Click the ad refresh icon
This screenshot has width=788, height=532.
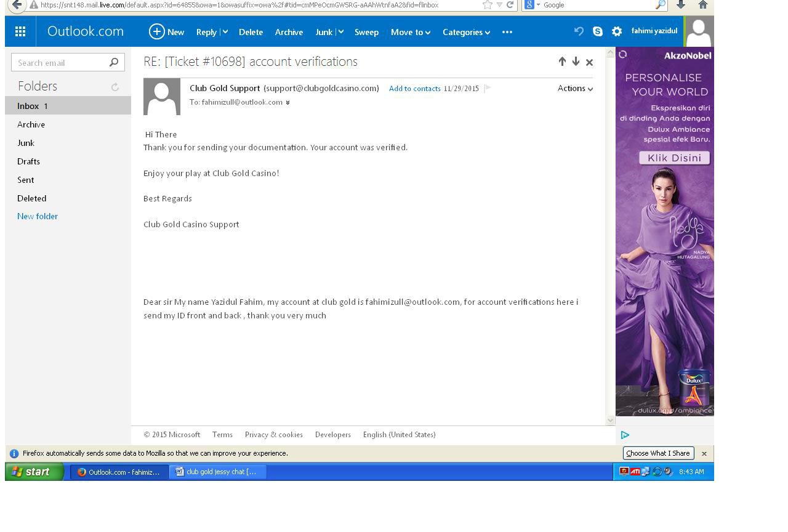[x=622, y=55]
